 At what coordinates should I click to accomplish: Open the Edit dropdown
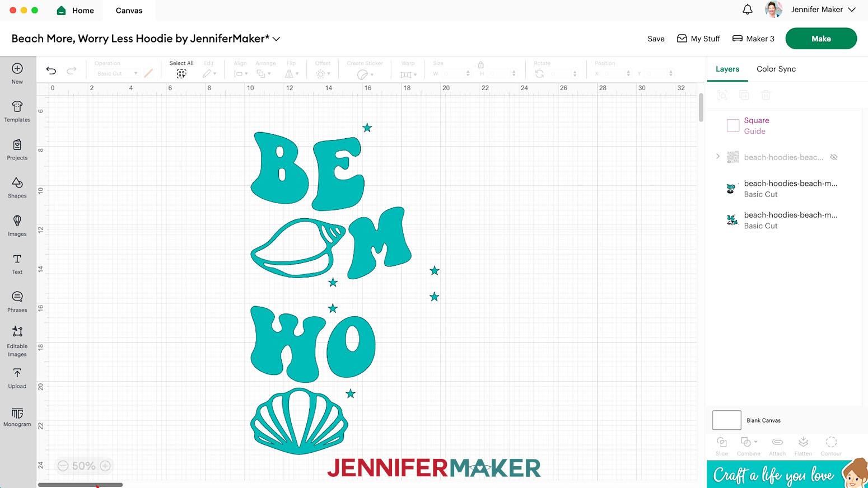(x=209, y=73)
